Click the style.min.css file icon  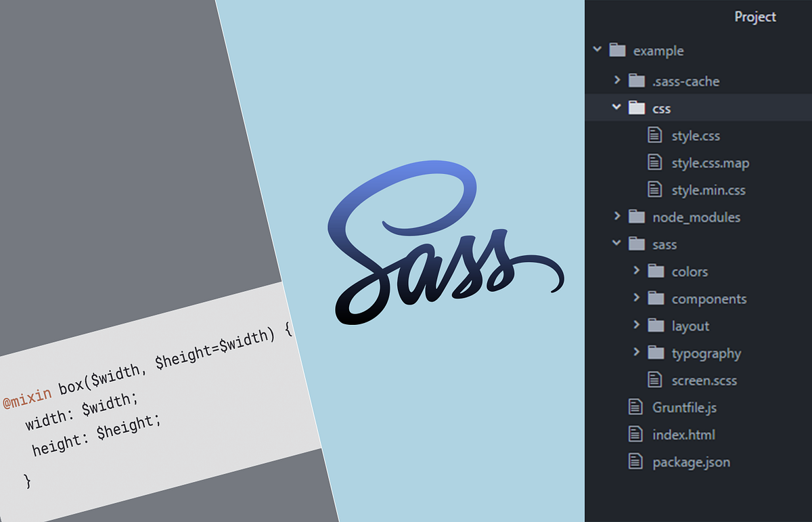click(x=655, y=190)
